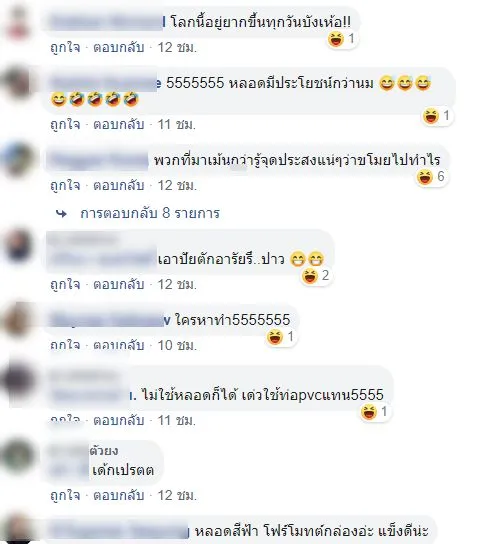Click reaction icon on ท่อpvc comment
Image resolution: width=480 pixels, height=544 pixels.
(368, 412)
